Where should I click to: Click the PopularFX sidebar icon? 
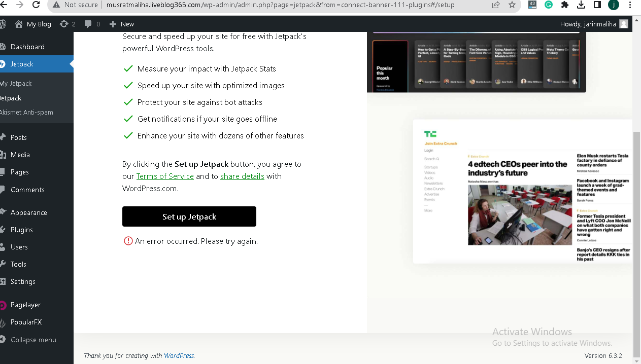(x=3, y=322)
